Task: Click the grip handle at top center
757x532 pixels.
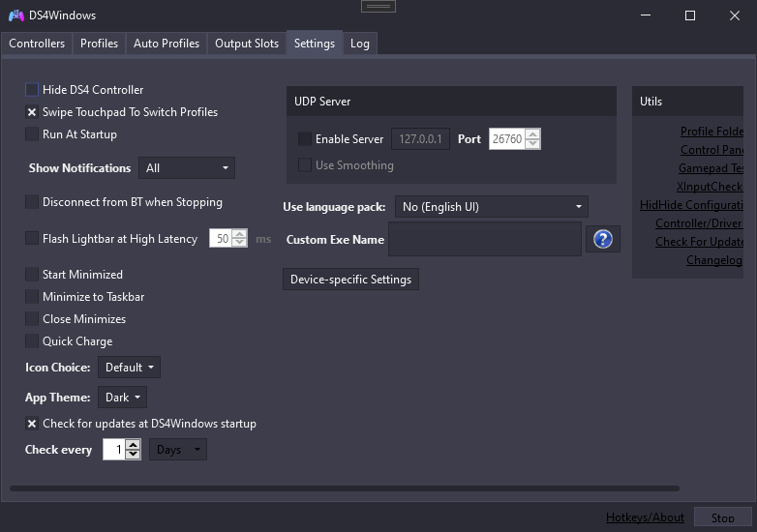Action: tap(378, 6)
